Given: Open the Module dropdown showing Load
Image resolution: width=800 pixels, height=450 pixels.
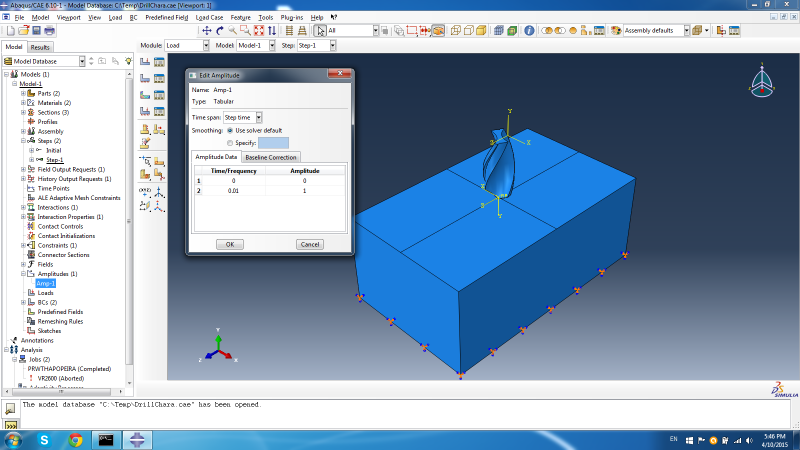Looking at the screenshot, I should [x=206, y=45].
